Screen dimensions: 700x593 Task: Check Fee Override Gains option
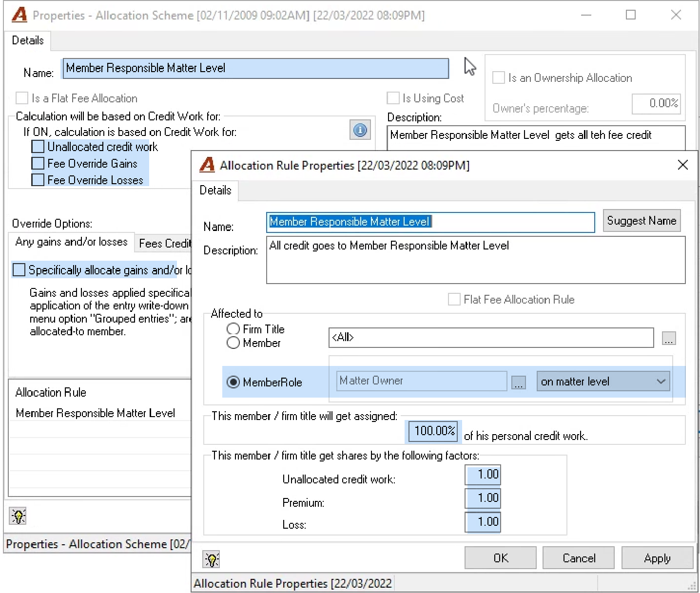(38, 163)
